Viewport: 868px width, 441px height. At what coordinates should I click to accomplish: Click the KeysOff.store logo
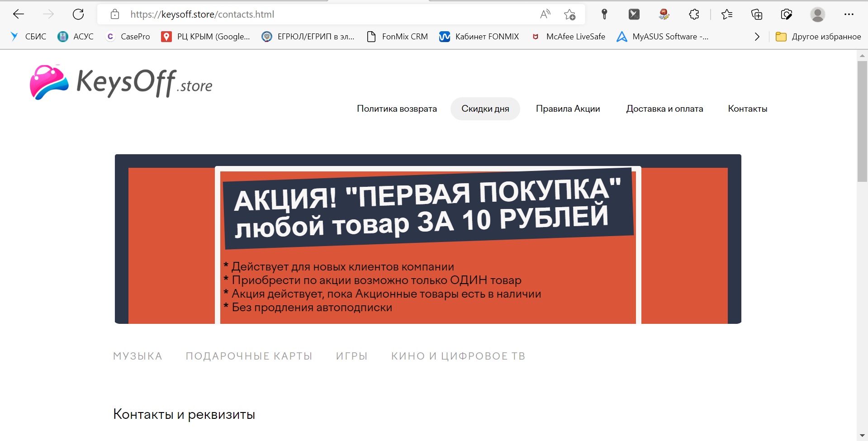[121, 82]
